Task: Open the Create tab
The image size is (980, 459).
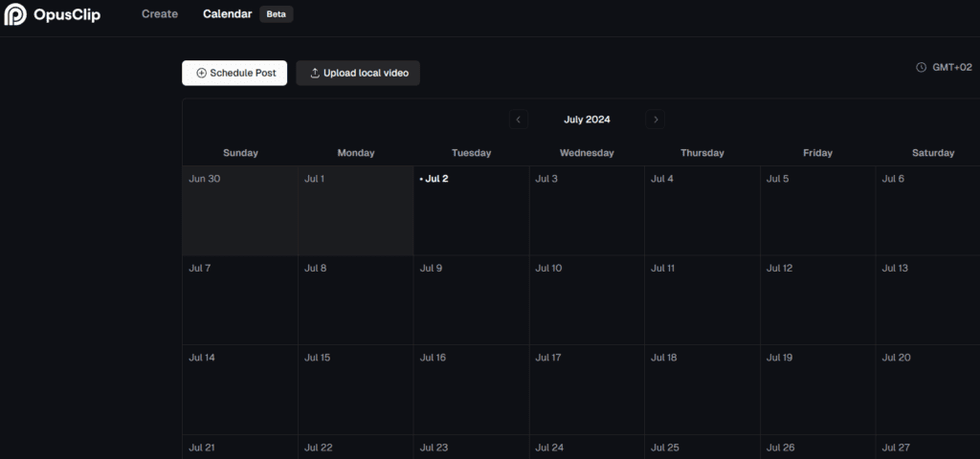Action: click(160, 14)
